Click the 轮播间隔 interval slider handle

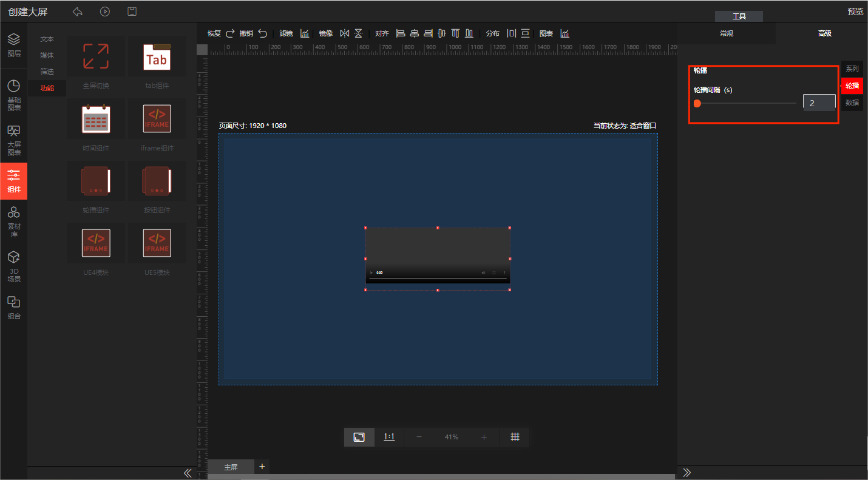pyautogui.click(x=697, y=103)
